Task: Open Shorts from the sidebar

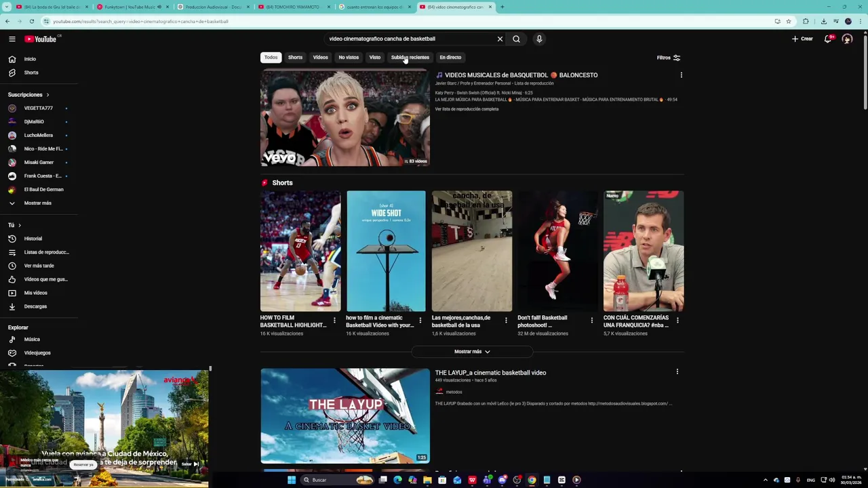Action: click(x=31, y=73)
